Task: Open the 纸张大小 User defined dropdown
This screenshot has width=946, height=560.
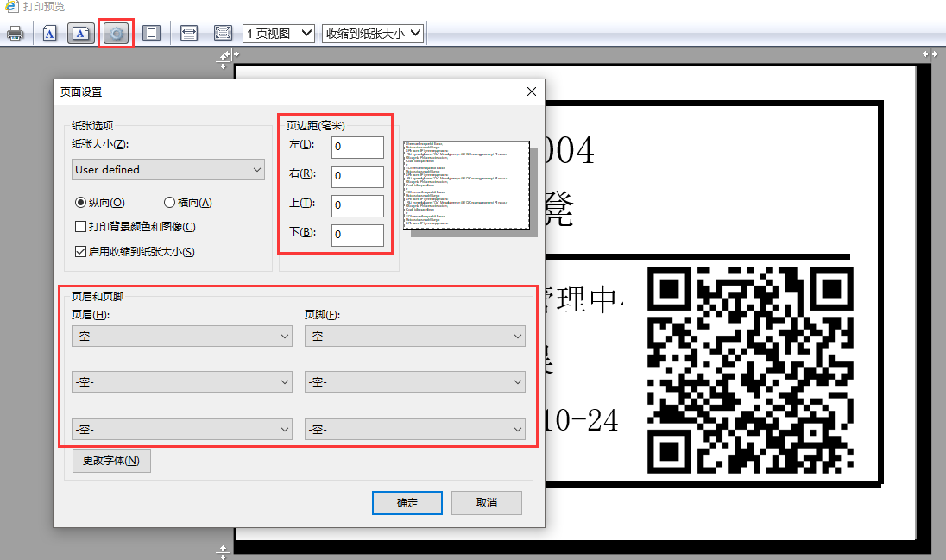Action: (168, 170)
